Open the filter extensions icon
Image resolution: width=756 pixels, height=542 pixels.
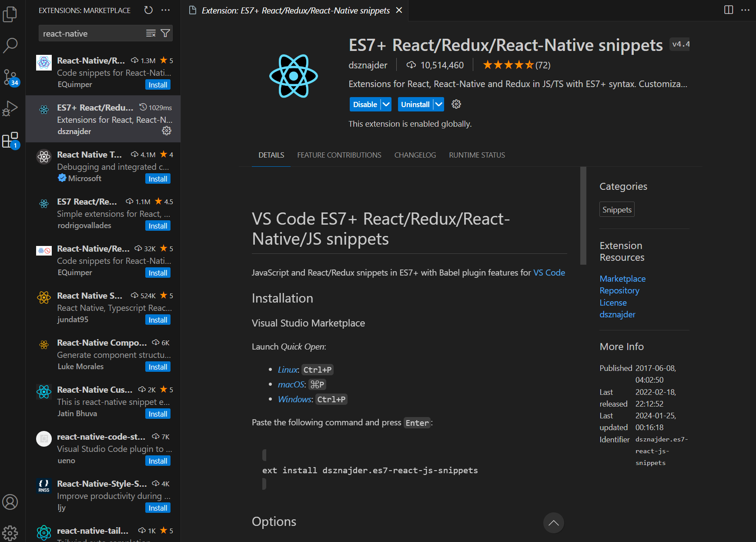click(165, 33)
